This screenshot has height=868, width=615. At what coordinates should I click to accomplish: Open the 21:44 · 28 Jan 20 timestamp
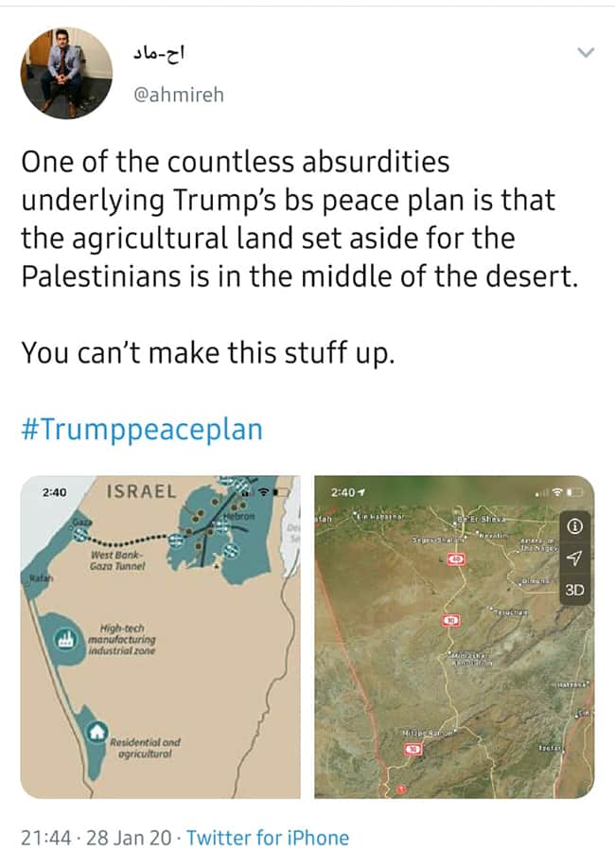click(97, 838)
